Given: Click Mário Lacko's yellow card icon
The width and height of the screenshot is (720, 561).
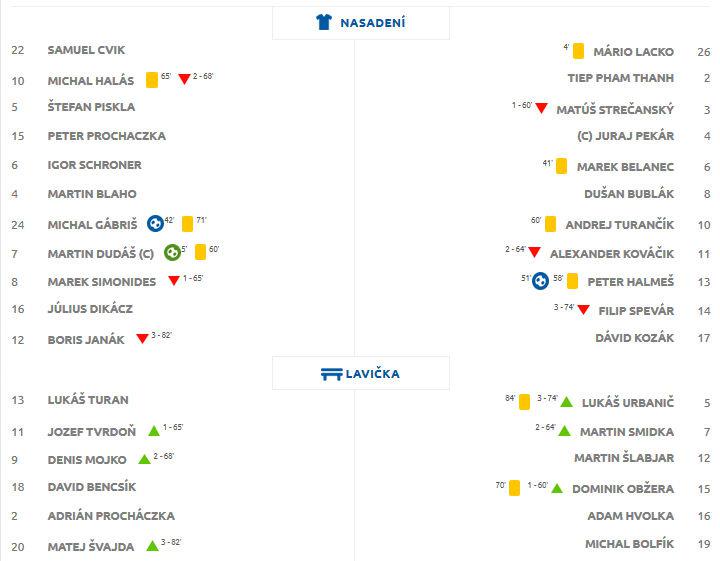Looking at the screenshot, I should coord(579,51).
